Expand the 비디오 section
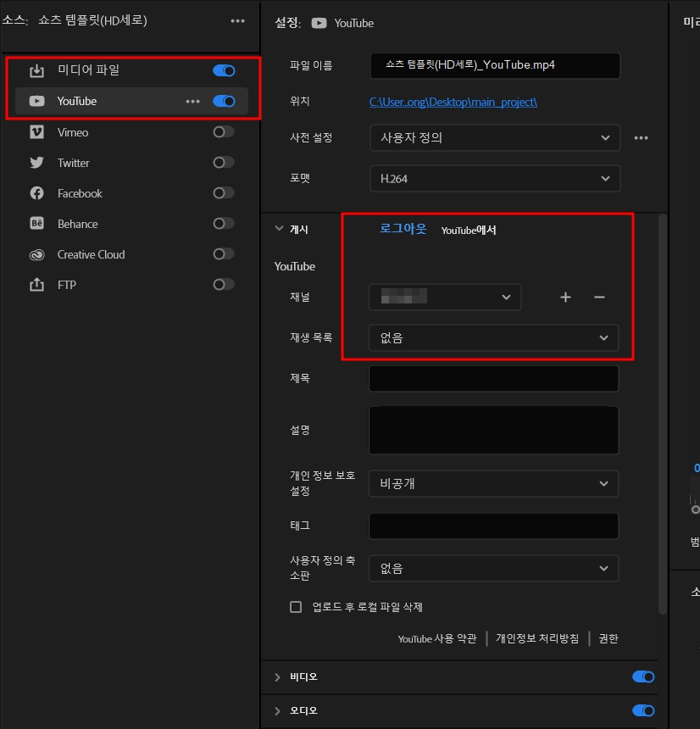Viewport: 700px width, 729px height. click(x=277, y=677)
